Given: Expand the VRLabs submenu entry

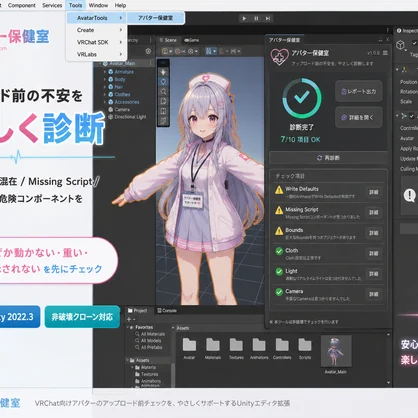Looking at the screenshot, I should 96,54.
